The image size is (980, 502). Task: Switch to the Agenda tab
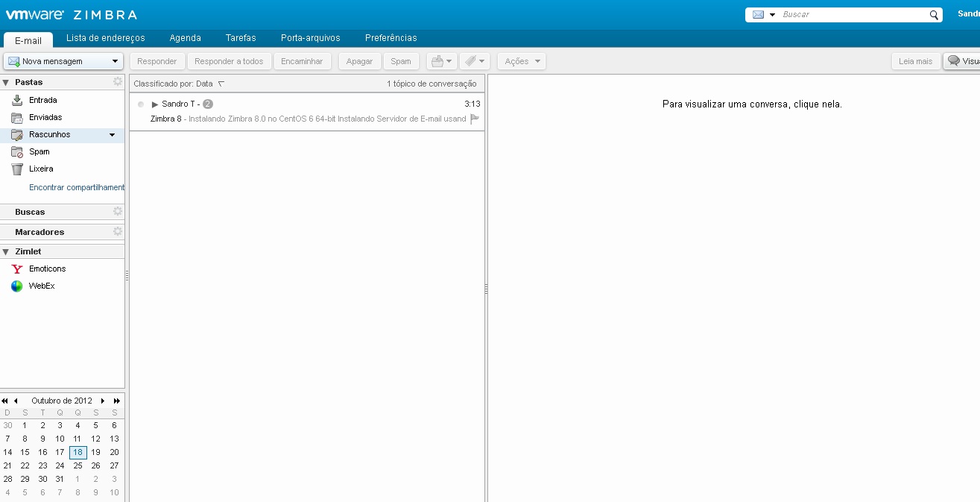pos(185,38)
